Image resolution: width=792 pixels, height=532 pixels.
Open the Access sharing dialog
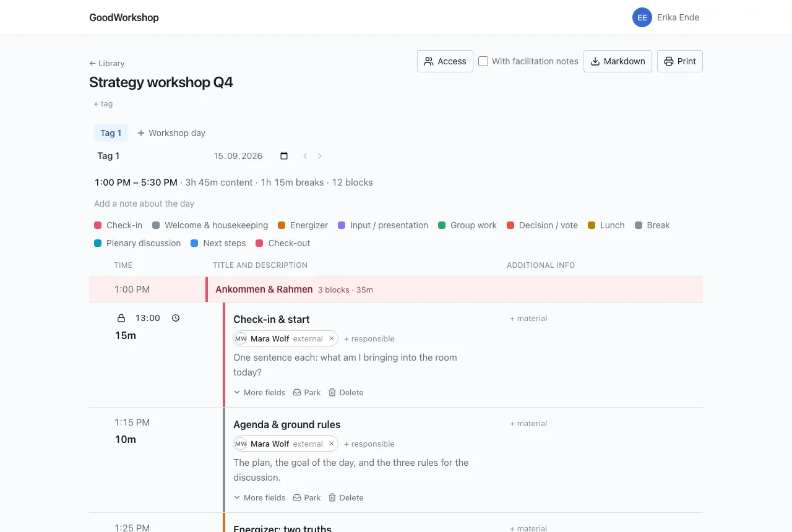tap(445, 61)
